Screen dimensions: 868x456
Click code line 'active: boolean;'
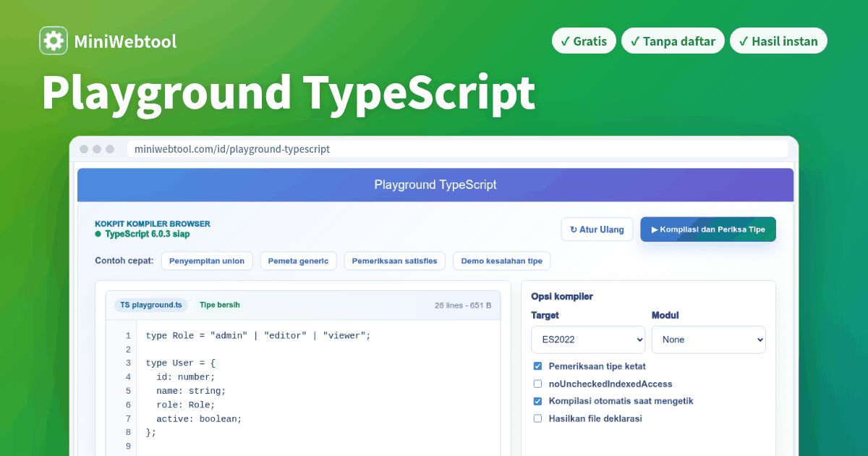(x=199, y=418)
